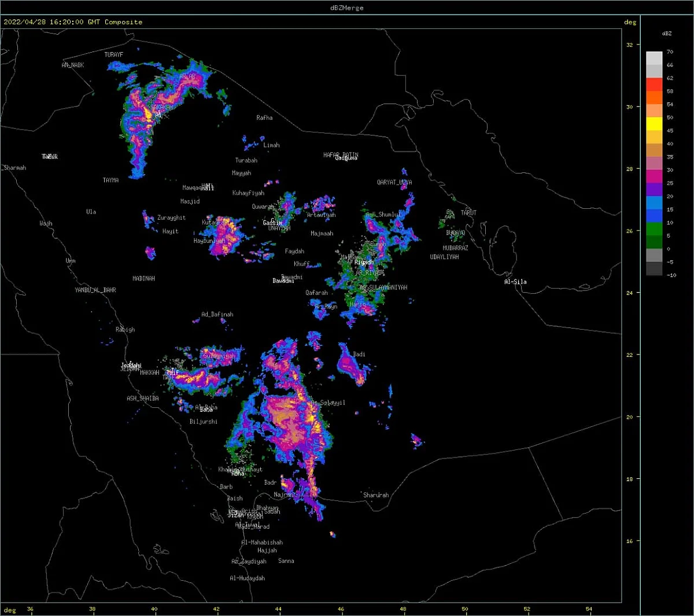Click the dBZMerge title text
Viewport: 694px width, 616px height.
[x=347, y=8]
